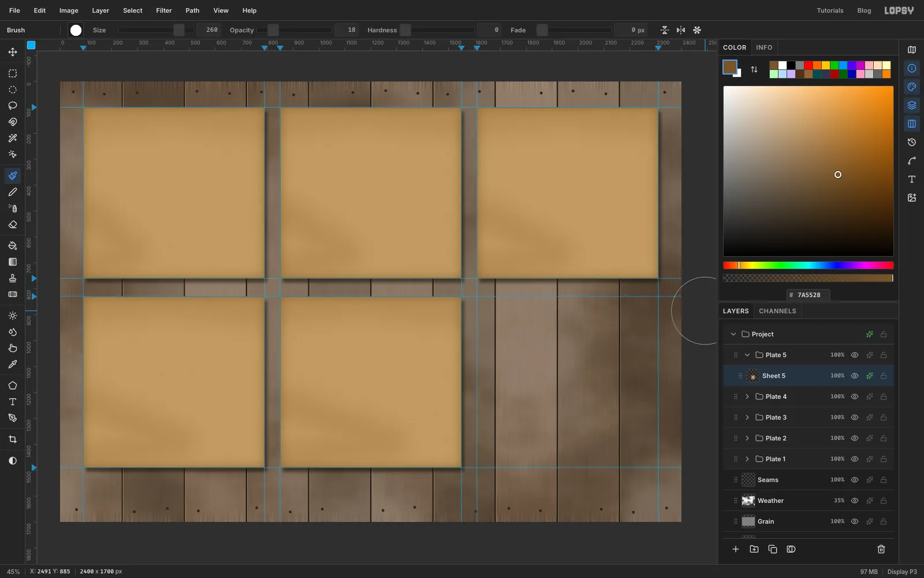Image resolution: width=924 pixels, height=578 pixels.
Task: Click the flip horizontal symmetry icon
Action: click(x=681, y=30)
